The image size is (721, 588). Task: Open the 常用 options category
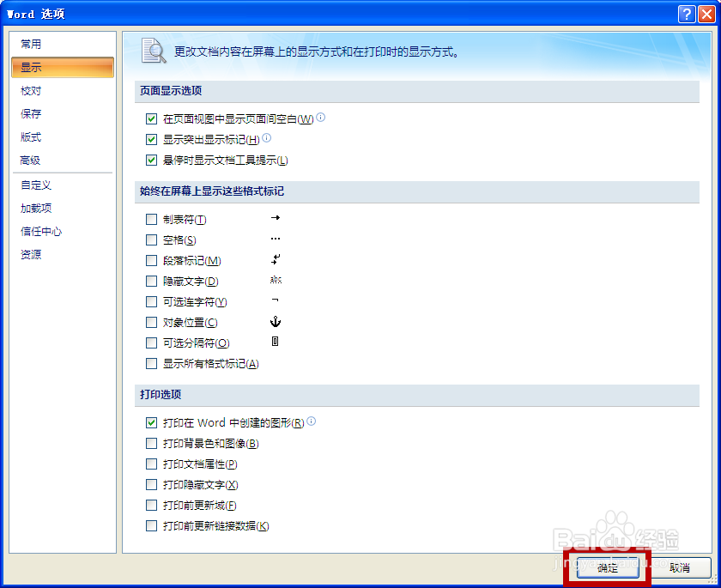pos(63,44)
